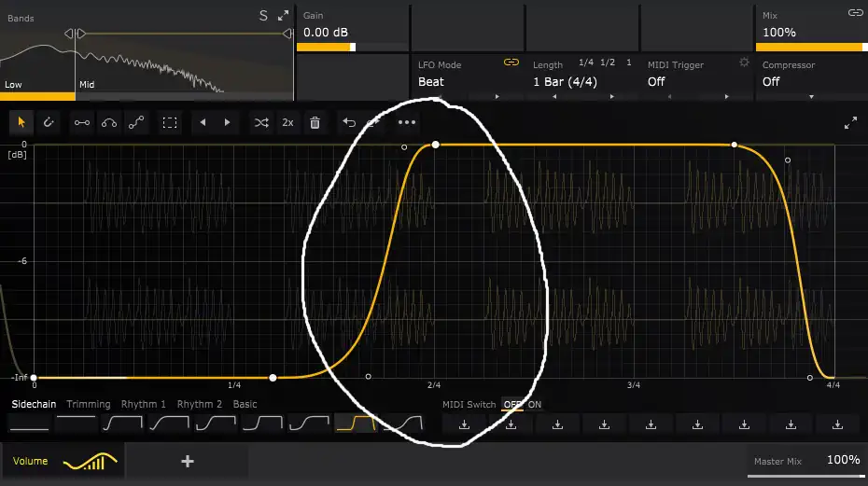Solo the band with the S button

tap(263, 16)
